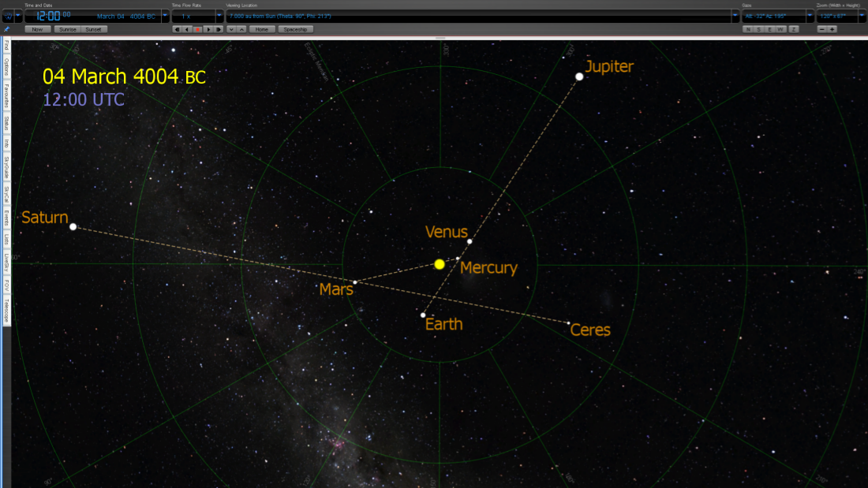Click the March 04 4004 BC date field
The image size is (868, 488).
126,17
